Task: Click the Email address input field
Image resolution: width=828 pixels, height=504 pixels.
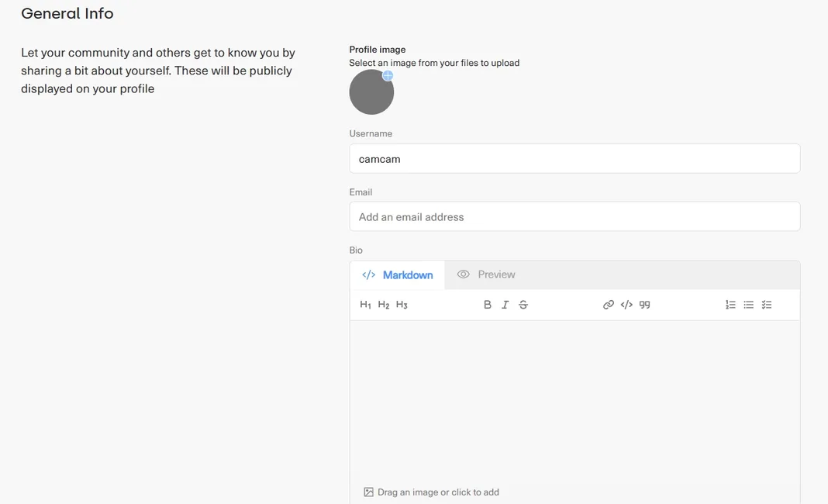Action: (574, 217)
